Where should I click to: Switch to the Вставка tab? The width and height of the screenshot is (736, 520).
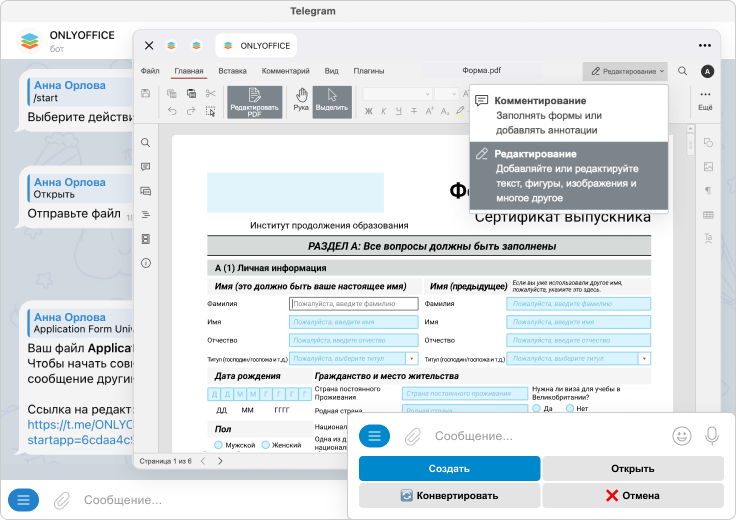(x=232, y=71)
